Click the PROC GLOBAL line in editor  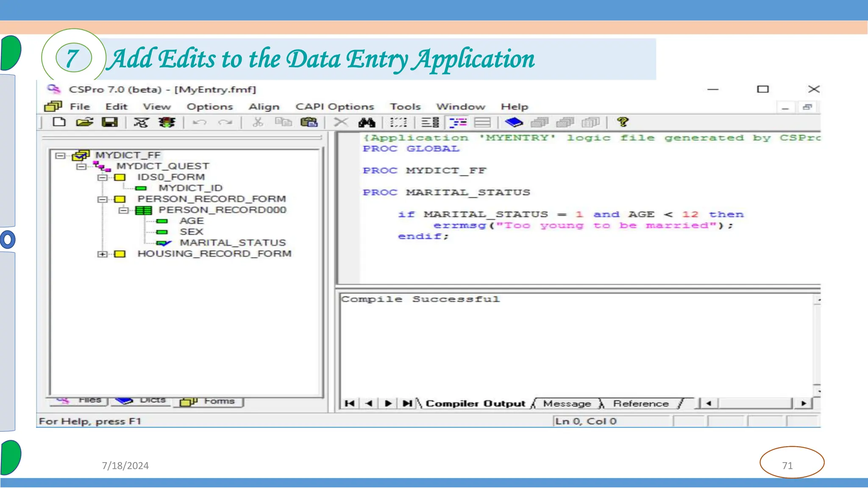click(x=411, y=149)
